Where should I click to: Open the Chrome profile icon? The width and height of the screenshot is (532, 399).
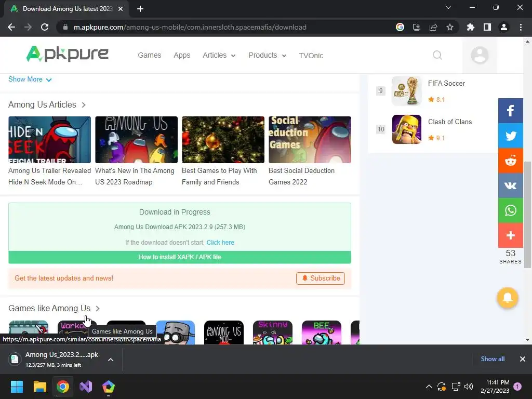pos(504,27)
